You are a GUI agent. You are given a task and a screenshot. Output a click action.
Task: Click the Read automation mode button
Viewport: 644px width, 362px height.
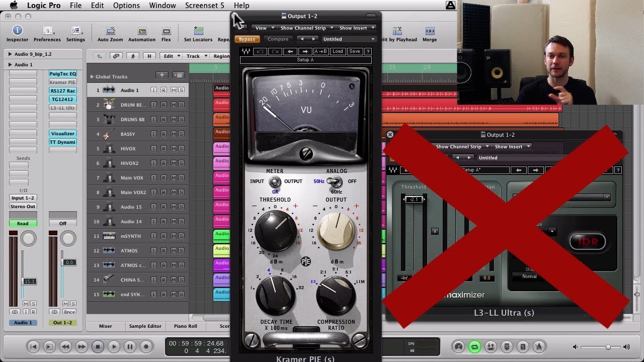tap(23, 224)
